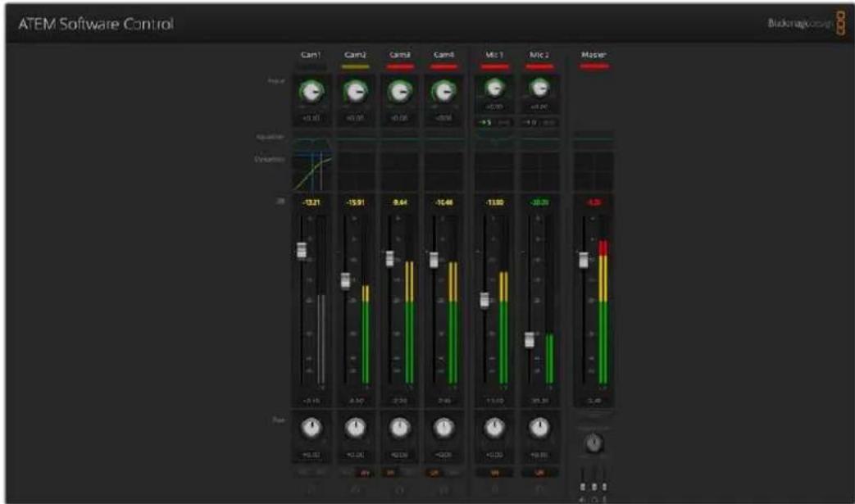Image resolution: width=855 pixels, height=504 pixels.
Task: Toggle the Mic 2 ON button
Action: 539,472
